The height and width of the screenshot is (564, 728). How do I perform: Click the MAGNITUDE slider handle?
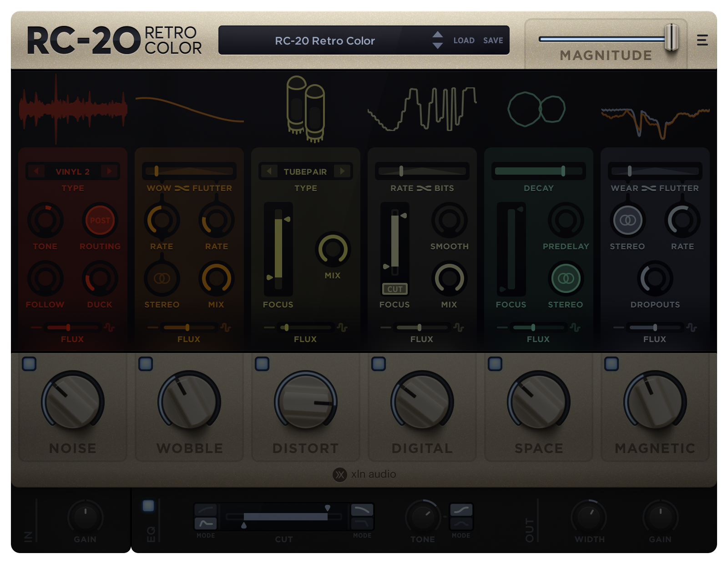[x=672, y=38]
